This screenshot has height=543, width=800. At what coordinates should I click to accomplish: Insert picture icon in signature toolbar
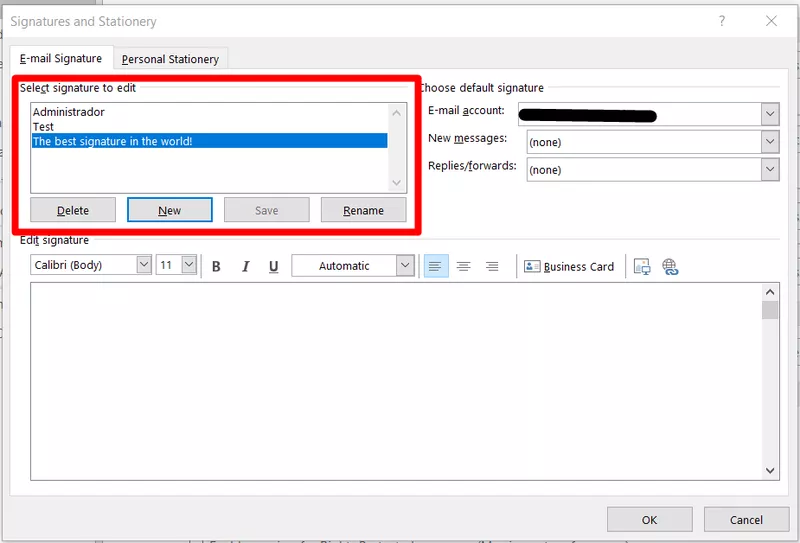point(642,266)
